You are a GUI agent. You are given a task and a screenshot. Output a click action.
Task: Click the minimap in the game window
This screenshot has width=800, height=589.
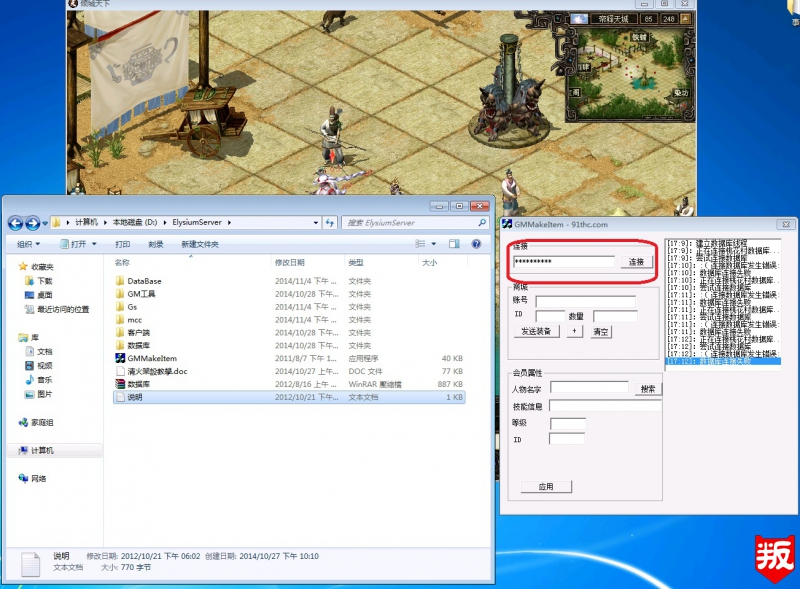[630, 74]
